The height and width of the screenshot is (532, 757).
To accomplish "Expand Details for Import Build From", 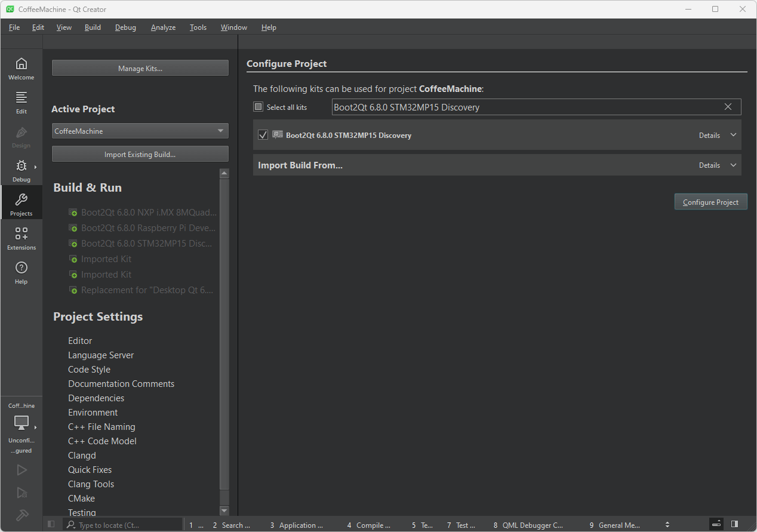I will point(718,165).
